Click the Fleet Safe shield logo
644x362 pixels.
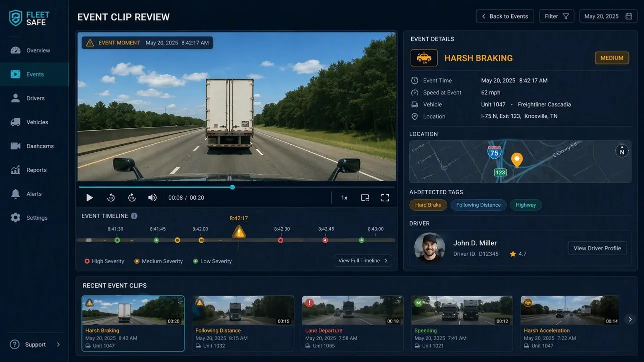click(16, 17)
